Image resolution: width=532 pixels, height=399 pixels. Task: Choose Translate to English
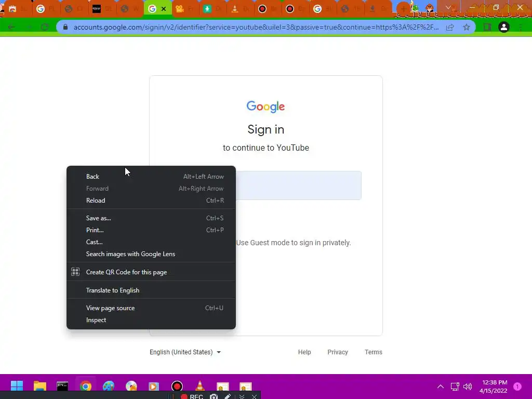[x=151, y=290]
